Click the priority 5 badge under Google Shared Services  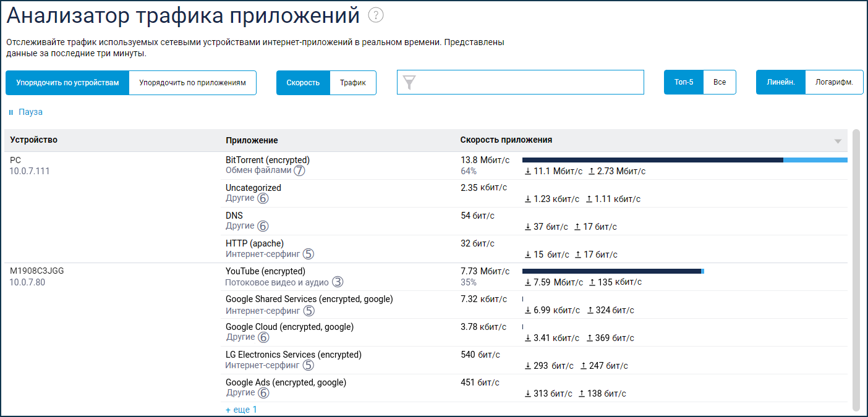(308, 311)
